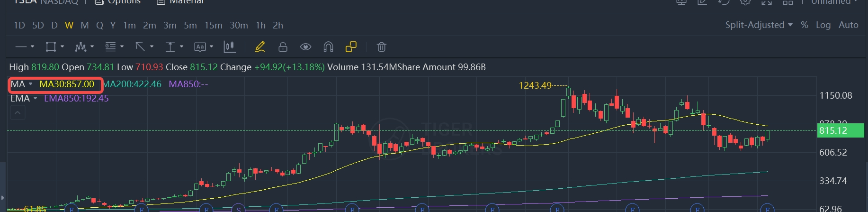Toggle drawing visibility with the eye icon

[305, 46]
